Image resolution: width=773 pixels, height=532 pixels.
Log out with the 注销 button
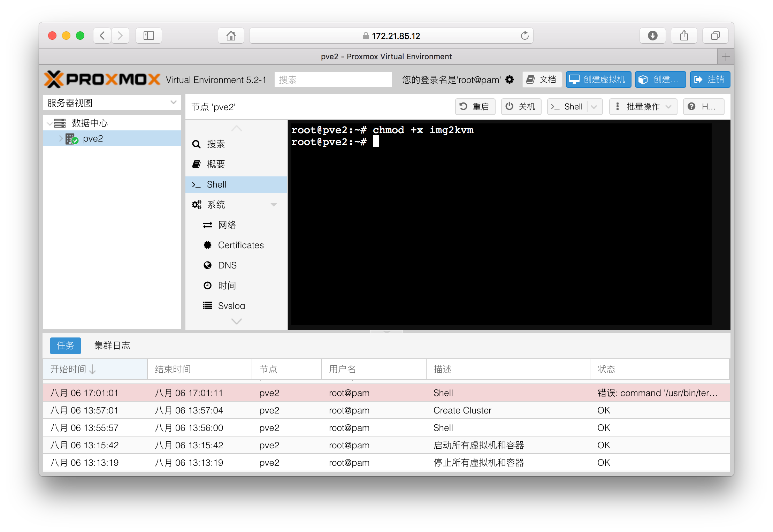(710, 79)
